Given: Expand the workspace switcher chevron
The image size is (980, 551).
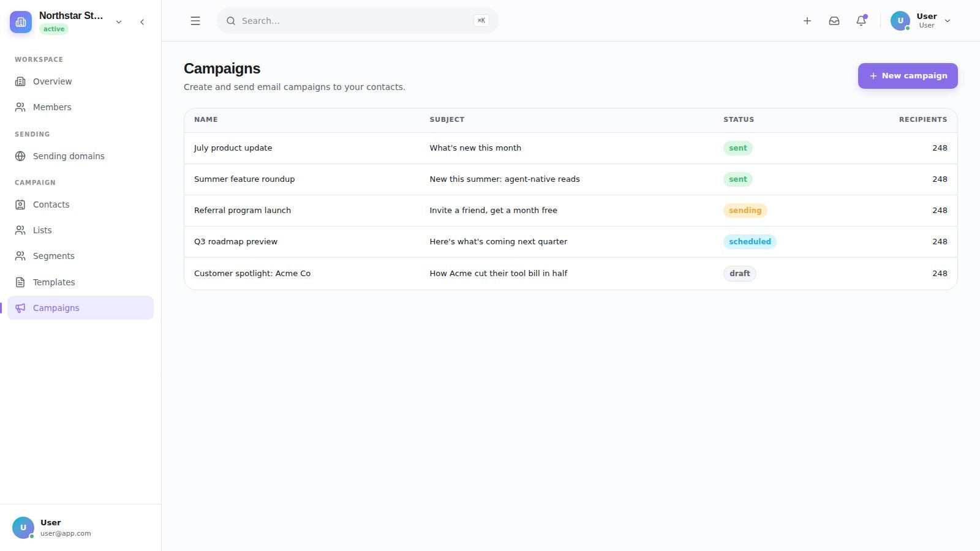Looking at the screenshot, I should pyautogui.click(x=119, y=22).
